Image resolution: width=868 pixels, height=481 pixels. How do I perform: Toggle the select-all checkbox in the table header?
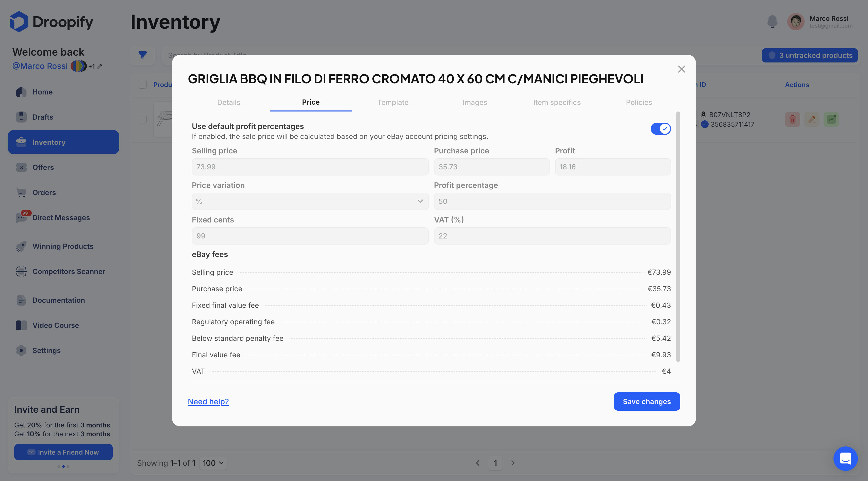pos(143,84)
